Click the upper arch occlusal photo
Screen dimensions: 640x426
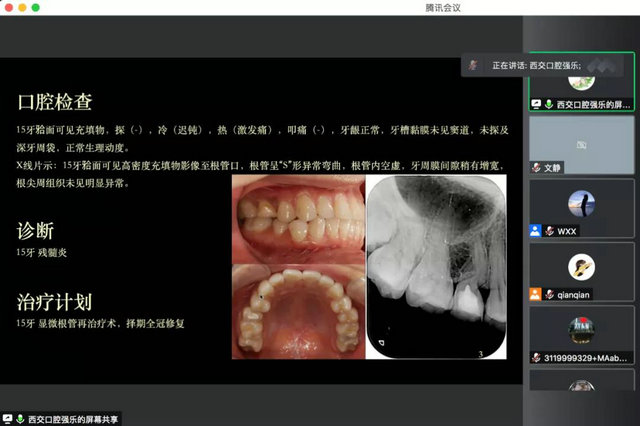click(298, 312)
